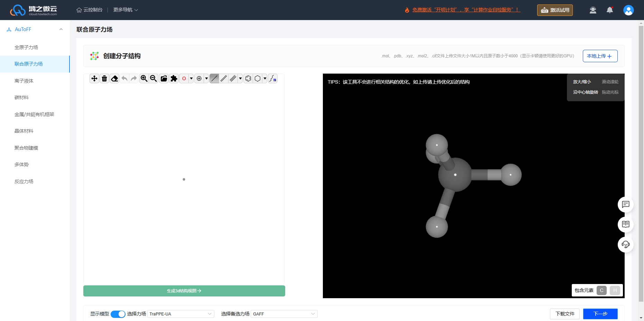Toggle the H element filter
This screenshot has height=321, width=644.
click(x=615, y=290)
